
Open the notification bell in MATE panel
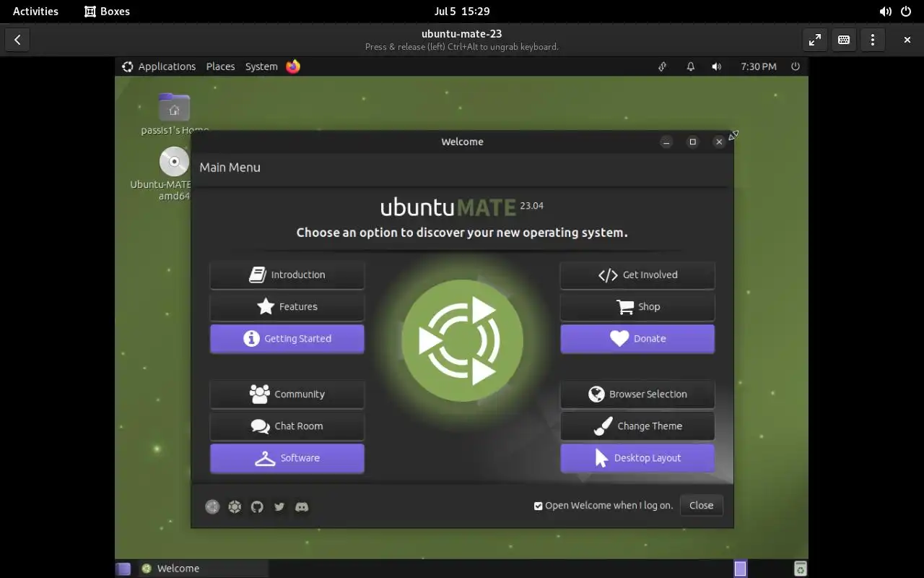(690, 66)
